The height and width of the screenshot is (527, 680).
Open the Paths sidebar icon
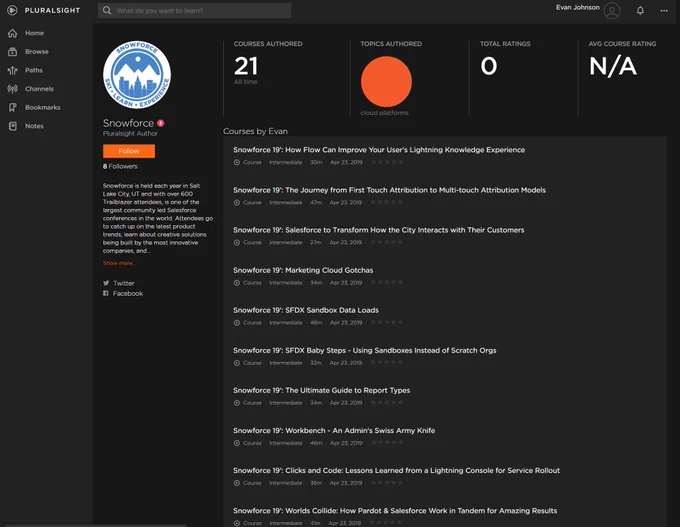(x=13, y=70)
